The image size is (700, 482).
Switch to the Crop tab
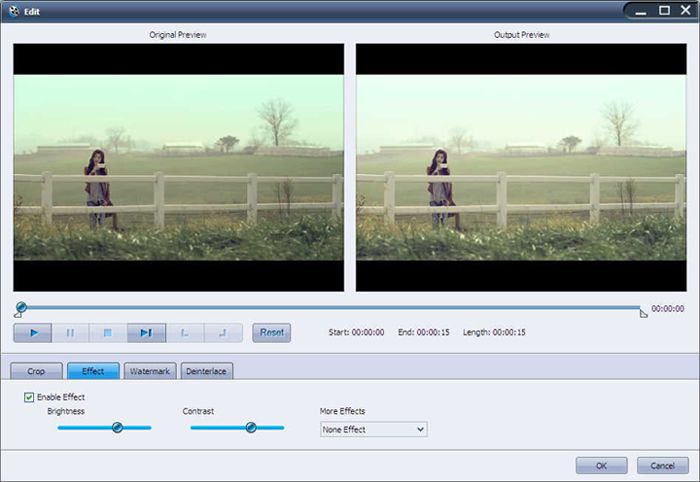click(x=36, y=371)
